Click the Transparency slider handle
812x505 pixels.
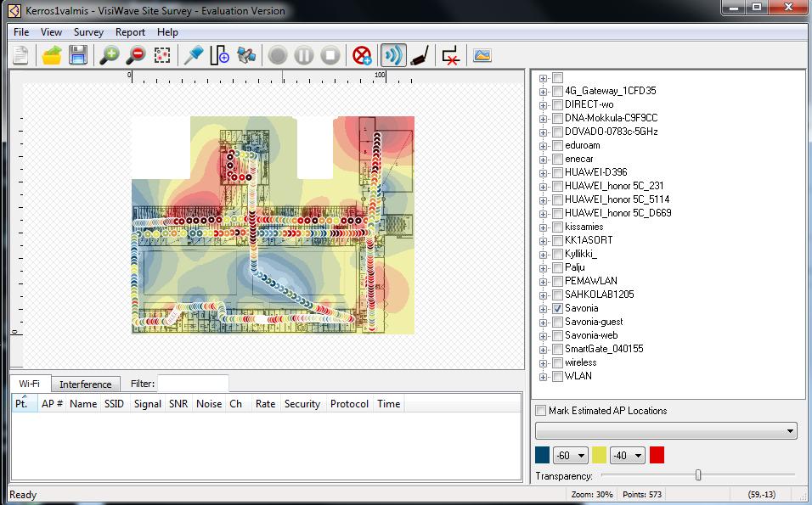[x=698, y=475]
